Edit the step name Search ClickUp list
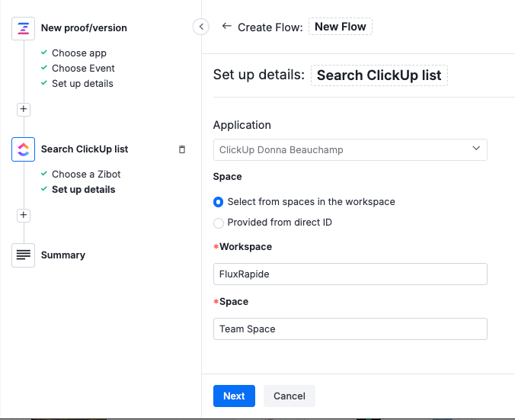This screenshot has width=515, height=420. tap(379, 75)
